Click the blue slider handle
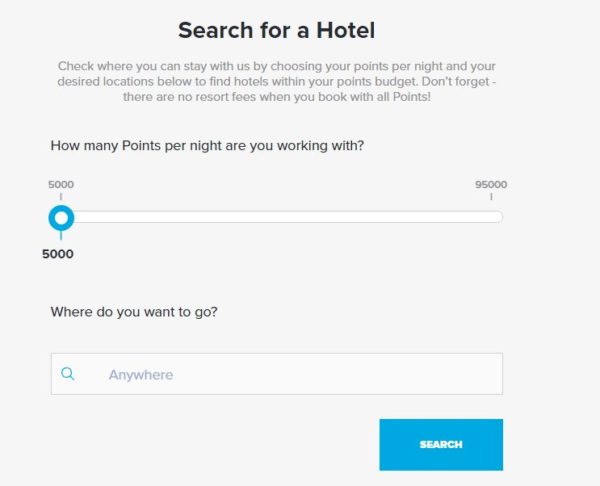The image size is (600, 486). click(x=62, y=217)
